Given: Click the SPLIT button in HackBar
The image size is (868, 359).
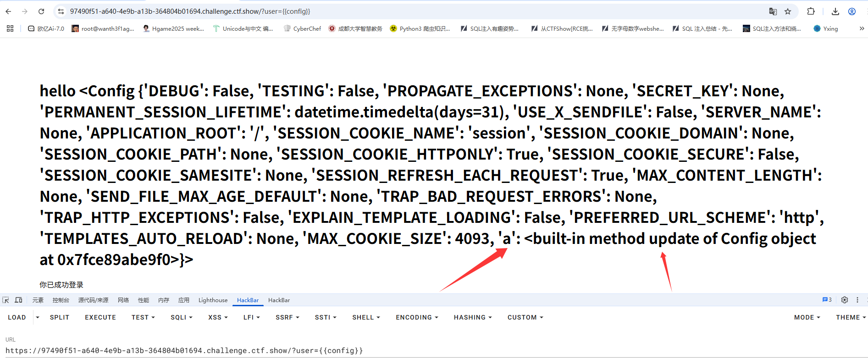Looking at the screenshot, I should (x=60, y=317).
